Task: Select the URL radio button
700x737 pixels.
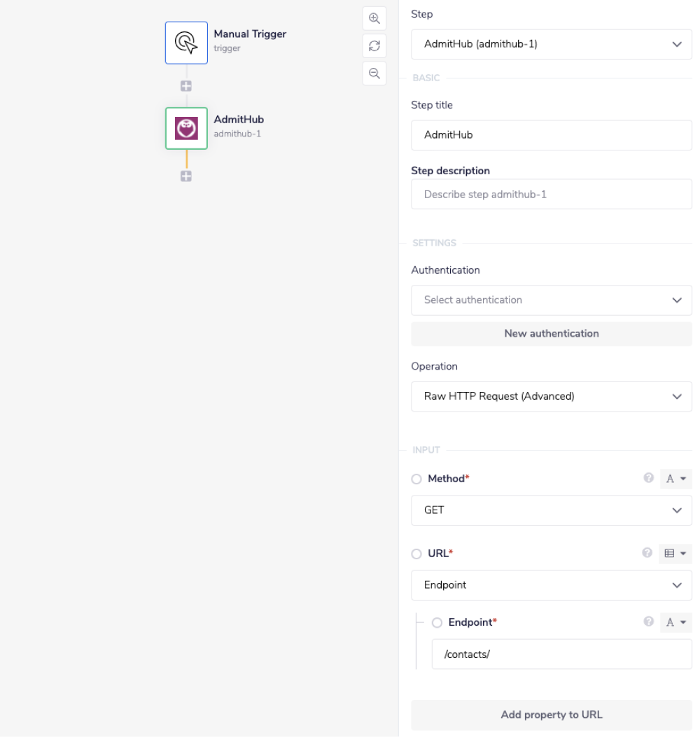Action: tap(417, 554)
